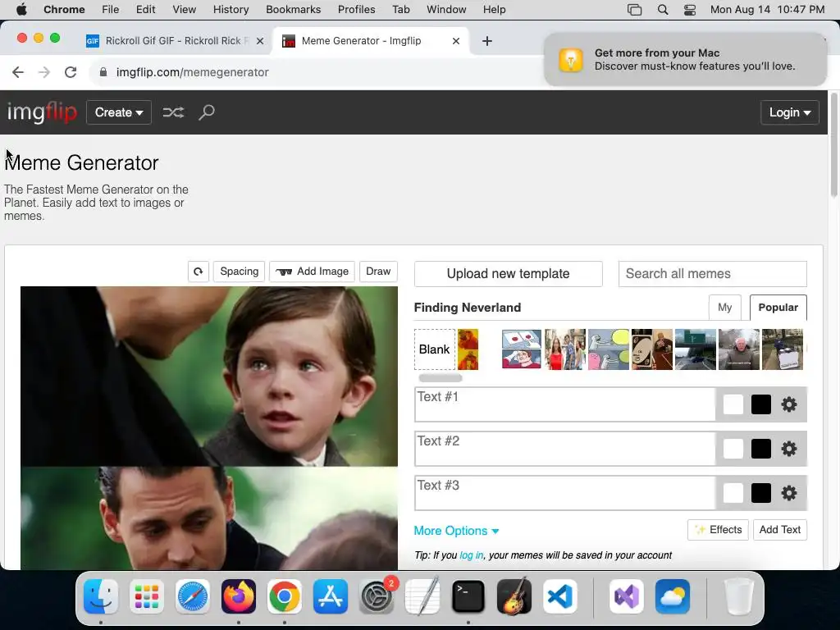Open the History menu
Screen dimensions: 840x630
[x=231, y=10]
